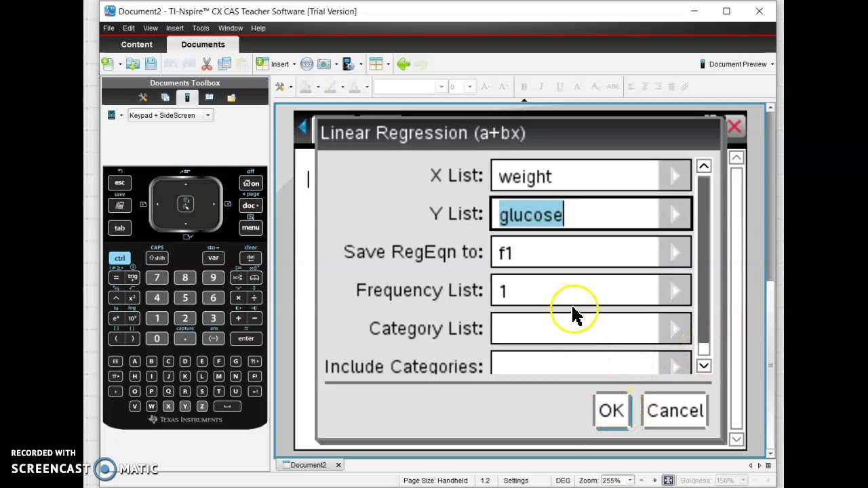This screenshot has width=868, height=488.
Task: Click the tab key on keypad
Action: (119, 228)
